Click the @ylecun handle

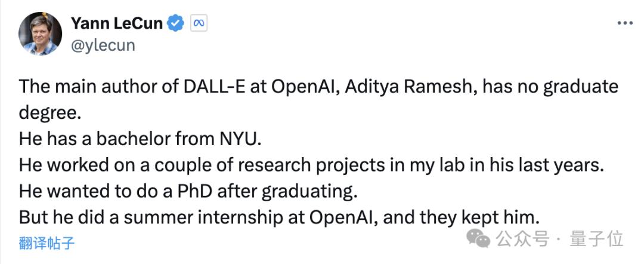pyautogui.click(x=103, y=45)
